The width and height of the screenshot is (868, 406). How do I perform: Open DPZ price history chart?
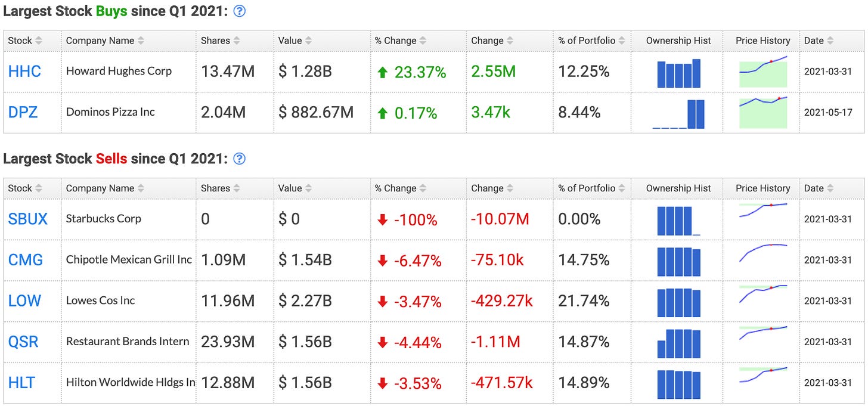coord(763,112)
